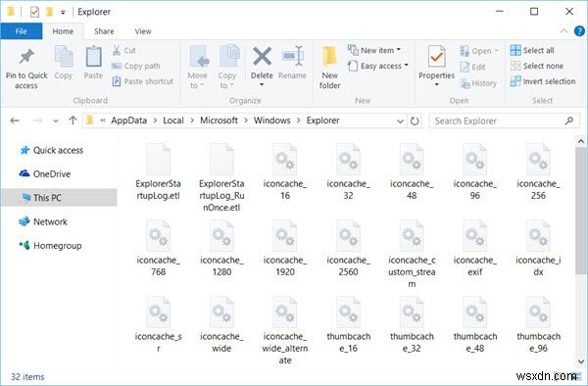Expand the Properties dropdown arrow
The image size is (588, 386).
click(x=436, y=84)
